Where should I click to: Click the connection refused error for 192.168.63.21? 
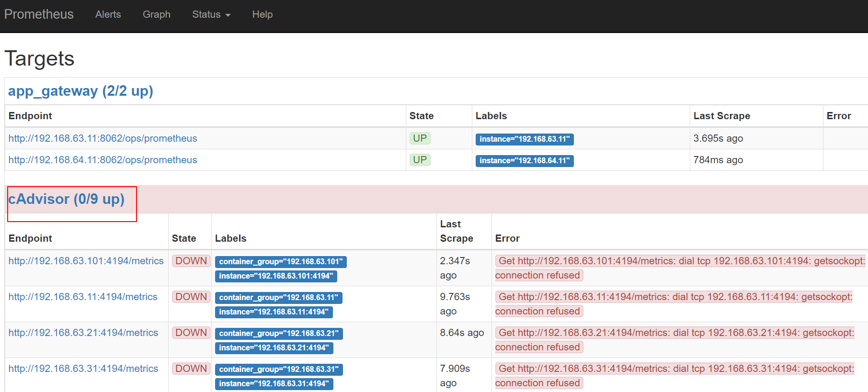pyautogui.click(x=674, y=340)
